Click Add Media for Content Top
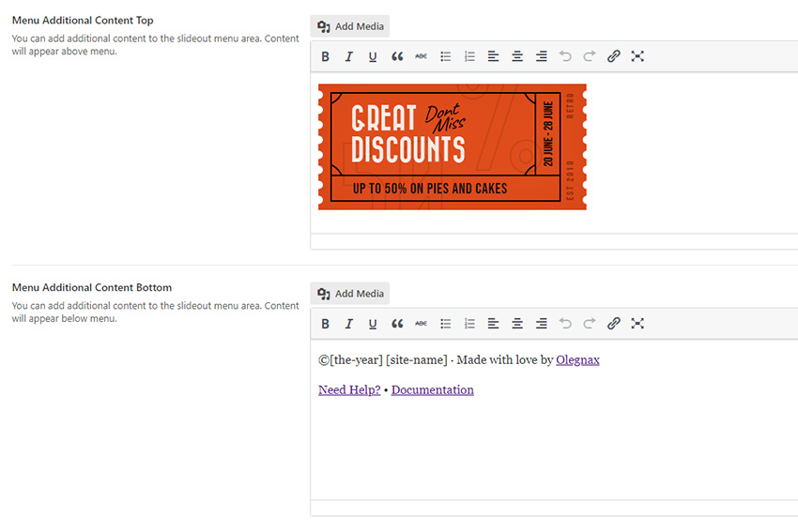Viewport: 798px width, 532px height. [x=350, y=26]
